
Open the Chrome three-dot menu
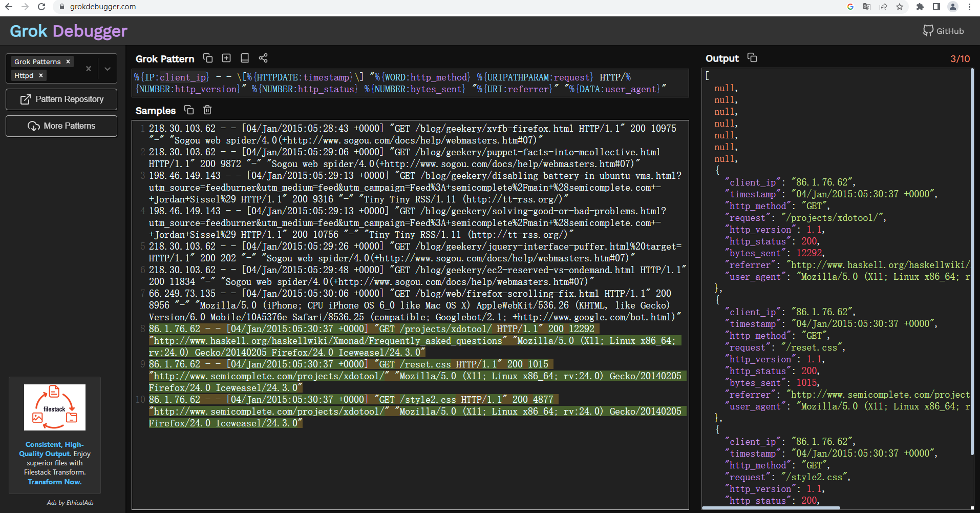tap(969, 7)
